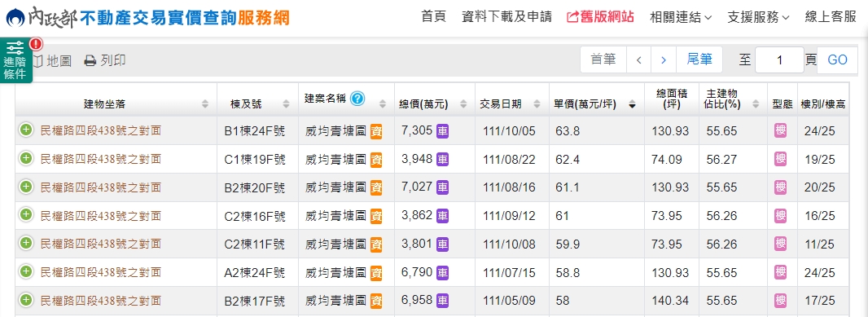The width and height of the screenshot is (868, 317).
Task: Open 資料下載及申請 in the top navigation
Action: (506, 16)
